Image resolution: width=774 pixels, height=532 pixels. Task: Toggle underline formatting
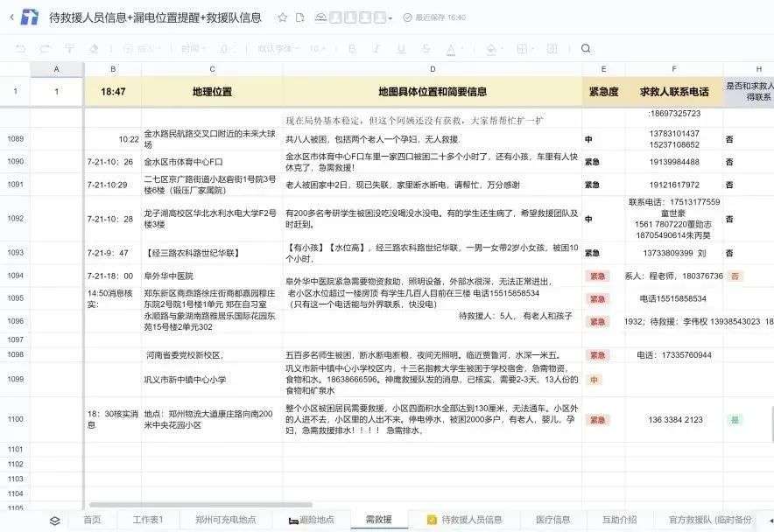pyautogui.click(x=401, y=48)
